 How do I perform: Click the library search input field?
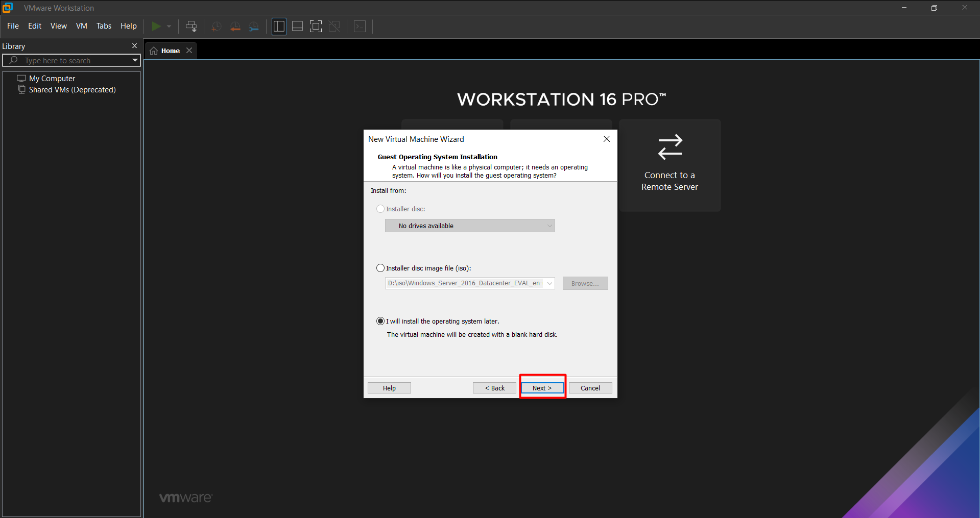coord(71,60)
